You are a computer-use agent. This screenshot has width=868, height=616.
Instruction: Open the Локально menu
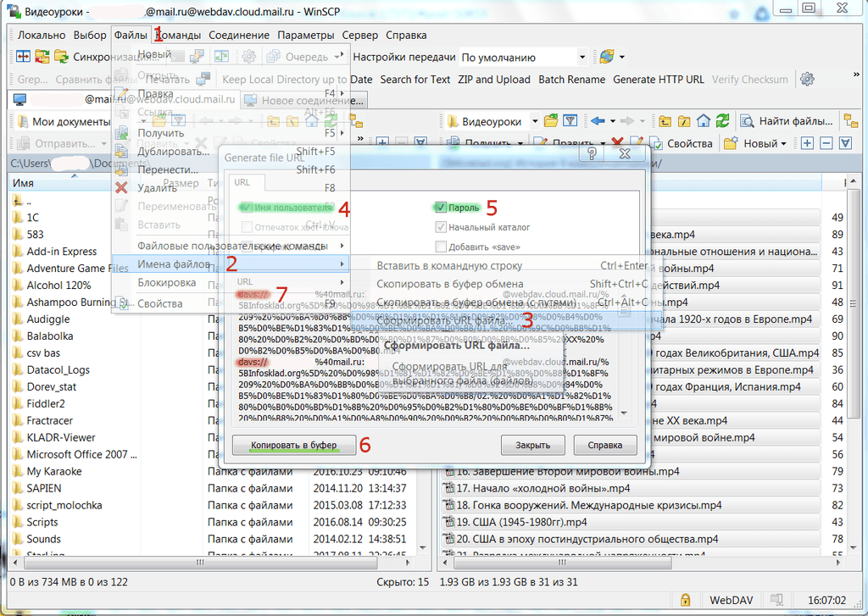pyautogui.click(x=42, y=35)
